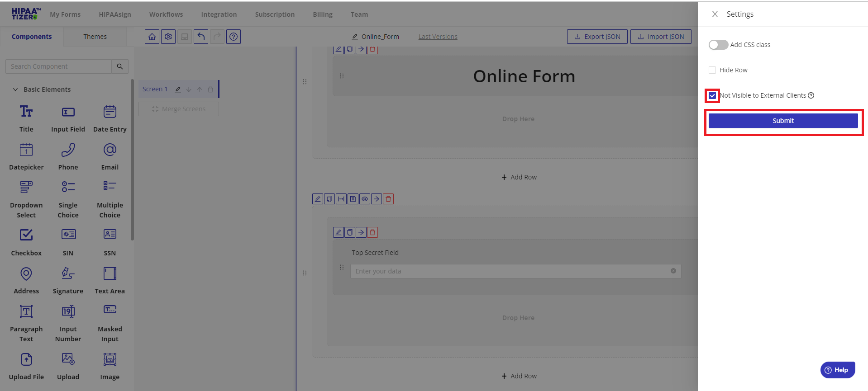Click the Export JSON button
Viewport: 868px width, 391px height.
click(x=597, y=37)
